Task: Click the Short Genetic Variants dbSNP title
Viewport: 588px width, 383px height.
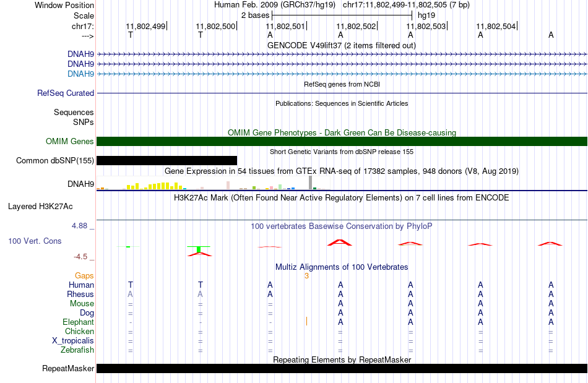Action: 342,152
